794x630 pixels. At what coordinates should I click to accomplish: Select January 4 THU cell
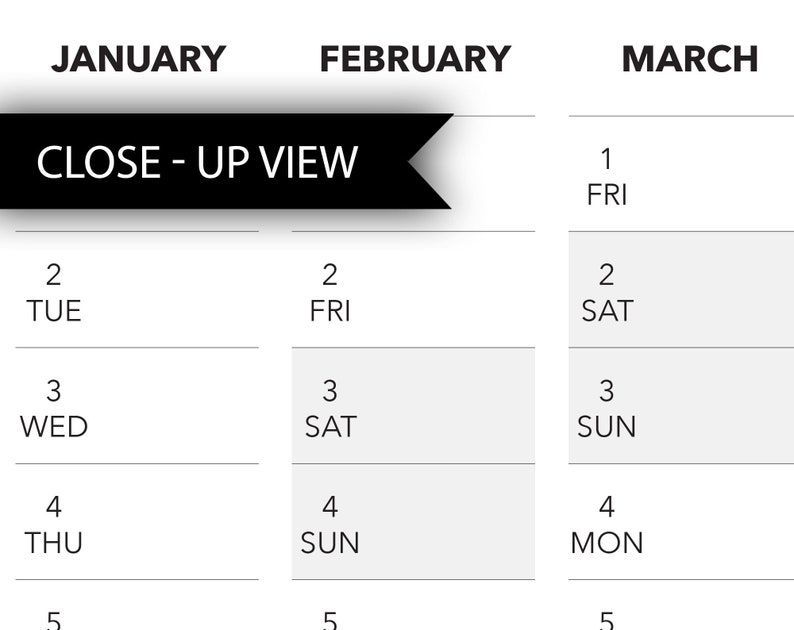pos(137,522)
